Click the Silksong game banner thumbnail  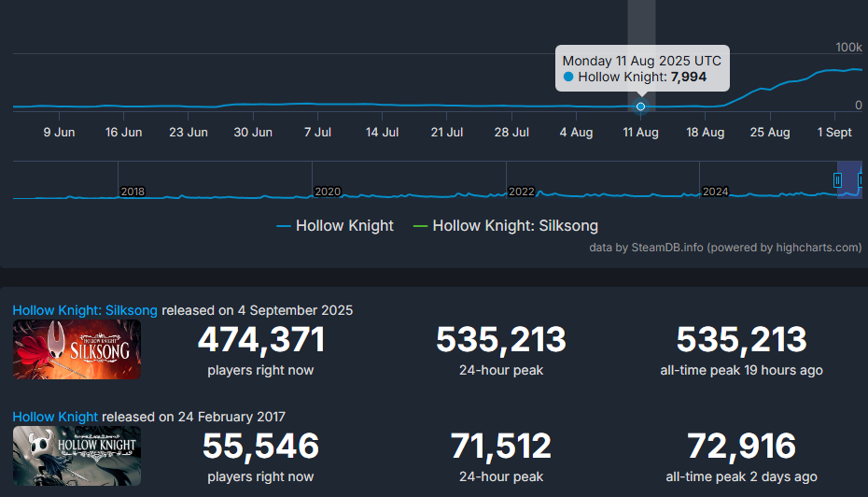[77, 349]
